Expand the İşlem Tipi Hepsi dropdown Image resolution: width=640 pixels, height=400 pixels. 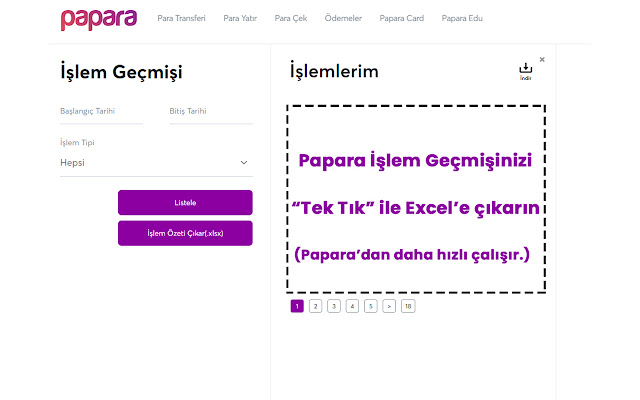(156, 163)
